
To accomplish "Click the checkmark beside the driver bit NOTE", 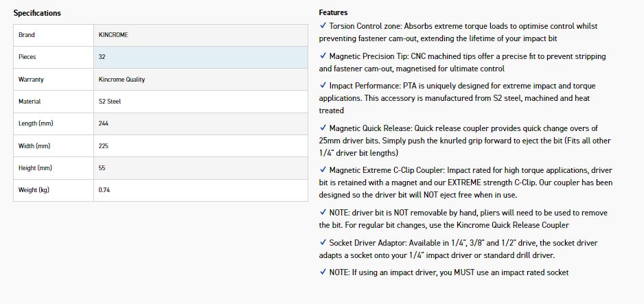I will pyautogui.click(x=323, y=213).
